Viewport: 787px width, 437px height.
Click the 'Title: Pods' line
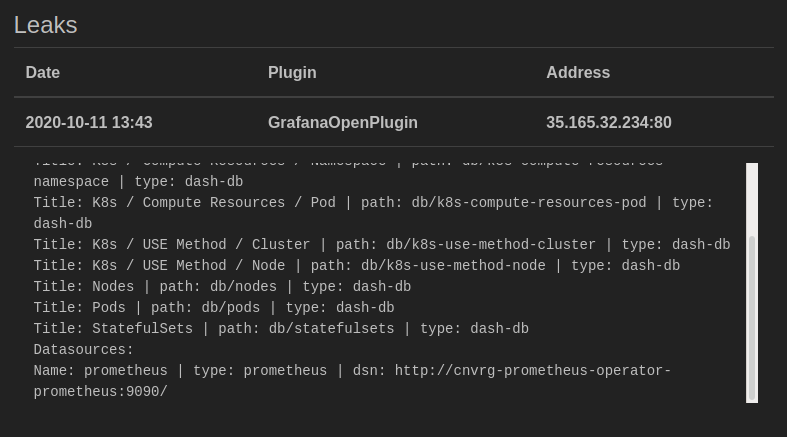click(214, 308)
